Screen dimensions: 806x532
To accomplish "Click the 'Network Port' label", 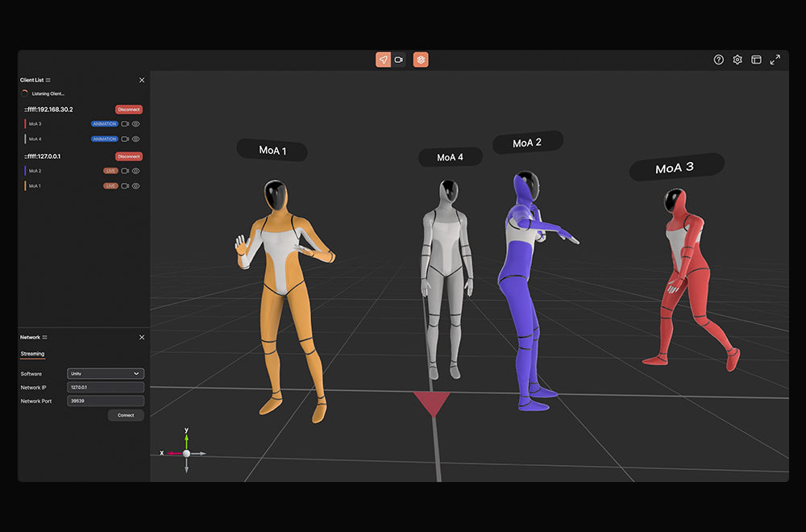I will pyautogui.click(x=36, y=401).
